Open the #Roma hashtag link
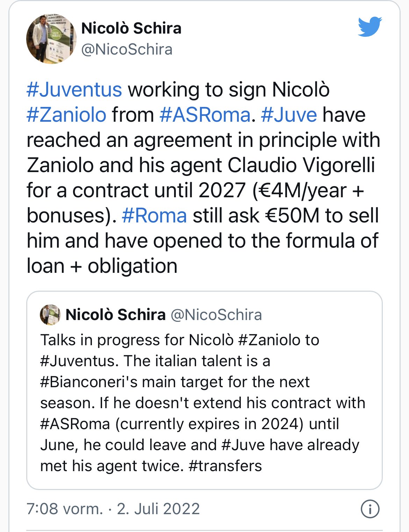Screen dimensions: 409x532 tap(154, 215)
